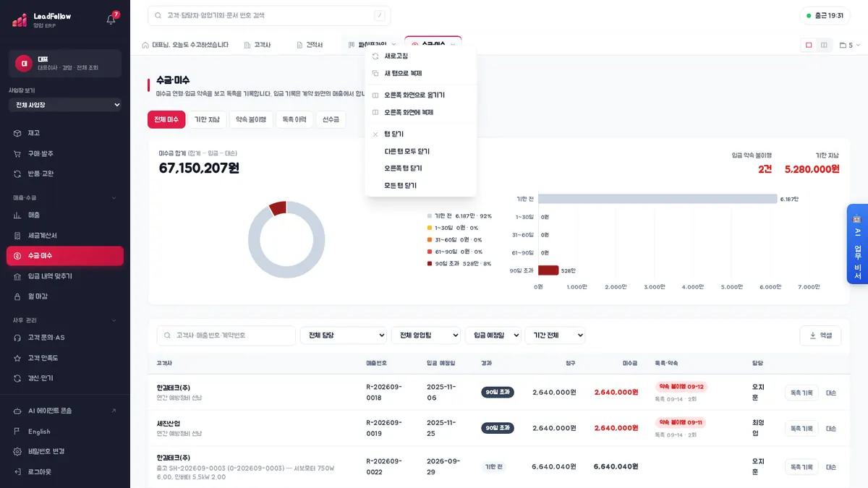Open the AI 업무 비서 side panel
The width and height of the screenshot is (868, 488).
point(857,244)
